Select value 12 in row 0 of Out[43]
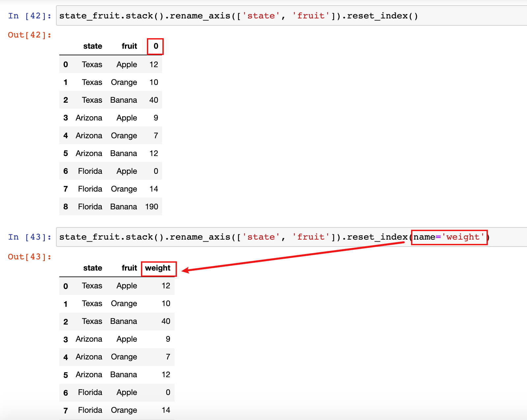 166,286
